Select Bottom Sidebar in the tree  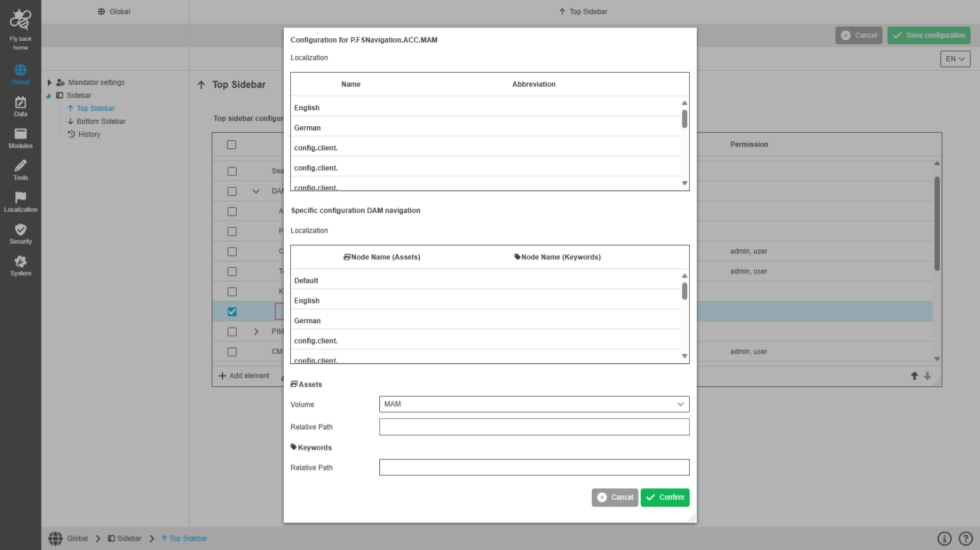pos(101,121)
